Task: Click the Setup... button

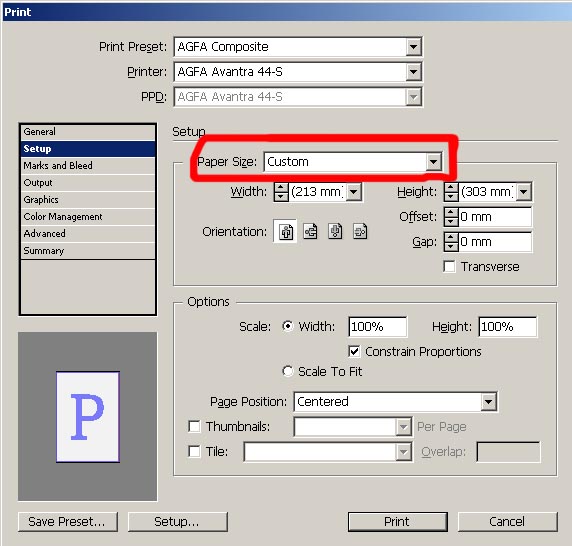Action: (x=178, y=522)
